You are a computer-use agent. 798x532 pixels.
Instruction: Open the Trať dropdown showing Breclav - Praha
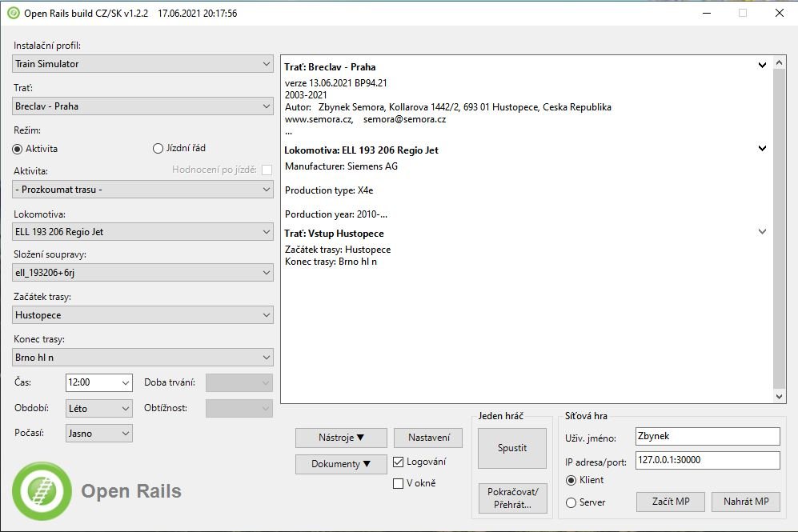[142, 106]
